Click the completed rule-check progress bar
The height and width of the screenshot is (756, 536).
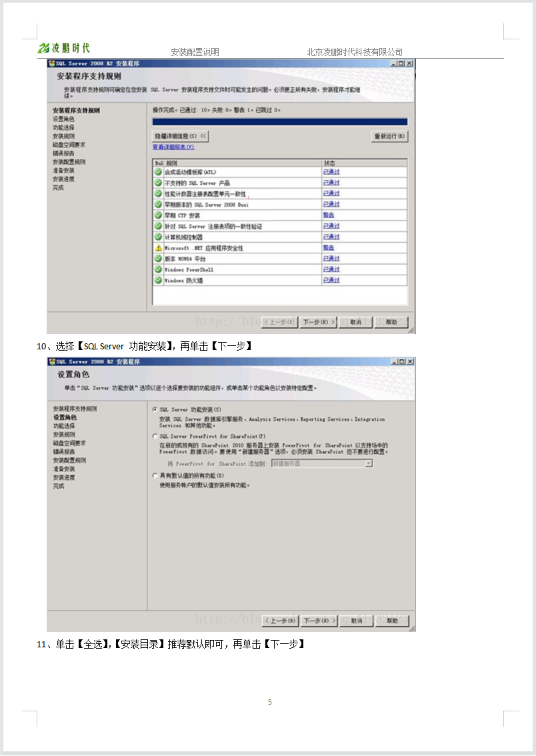point(280,122)
